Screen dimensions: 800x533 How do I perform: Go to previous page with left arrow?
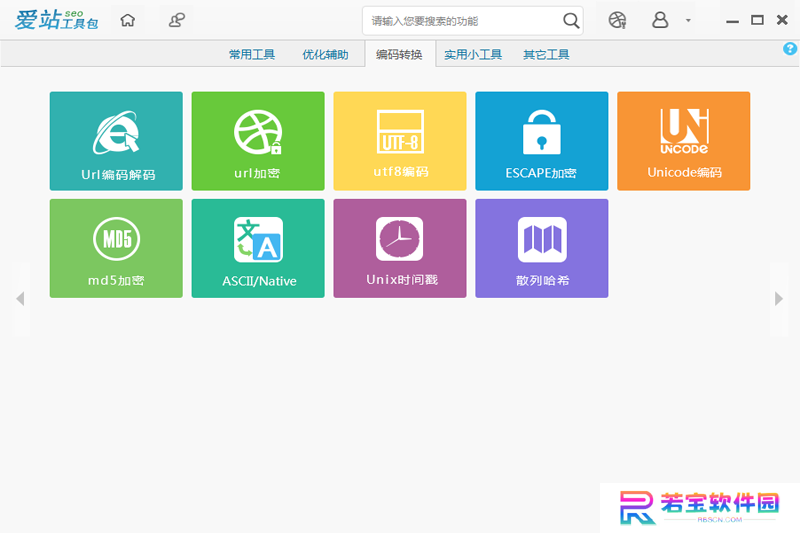pos(20,299)
